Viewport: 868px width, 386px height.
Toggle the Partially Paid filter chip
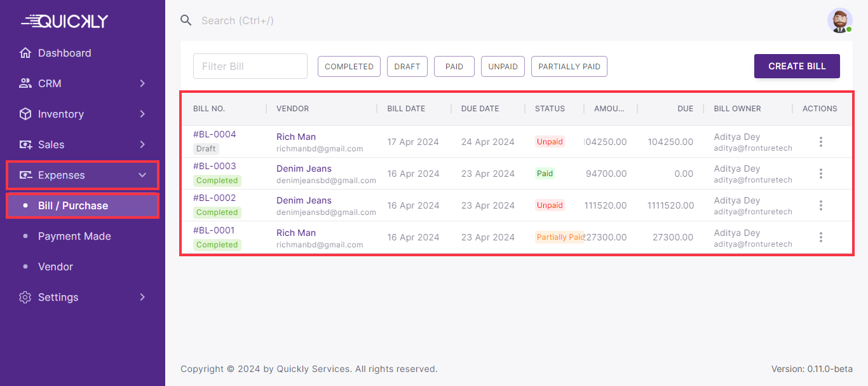(x=569, y=67)
